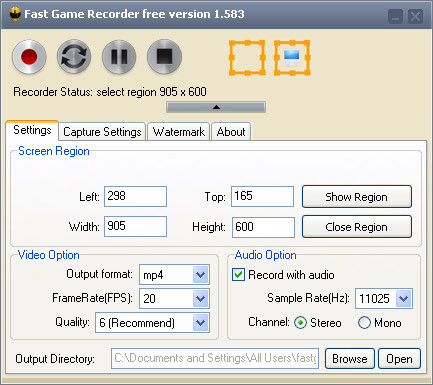Choose the select-region capture icon
The height and width of the screenshot is (385, 433).
(x=247, y=58)
